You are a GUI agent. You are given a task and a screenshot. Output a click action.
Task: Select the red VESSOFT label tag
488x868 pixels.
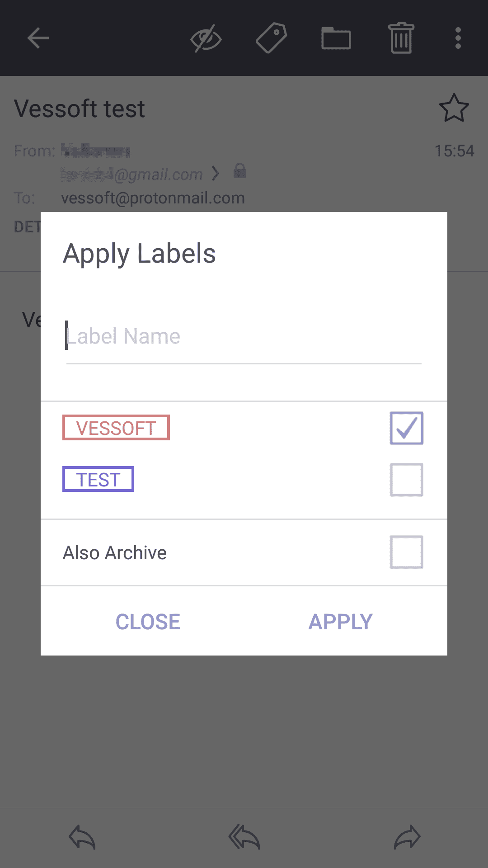pyautogui.click(x=116, y=428)
